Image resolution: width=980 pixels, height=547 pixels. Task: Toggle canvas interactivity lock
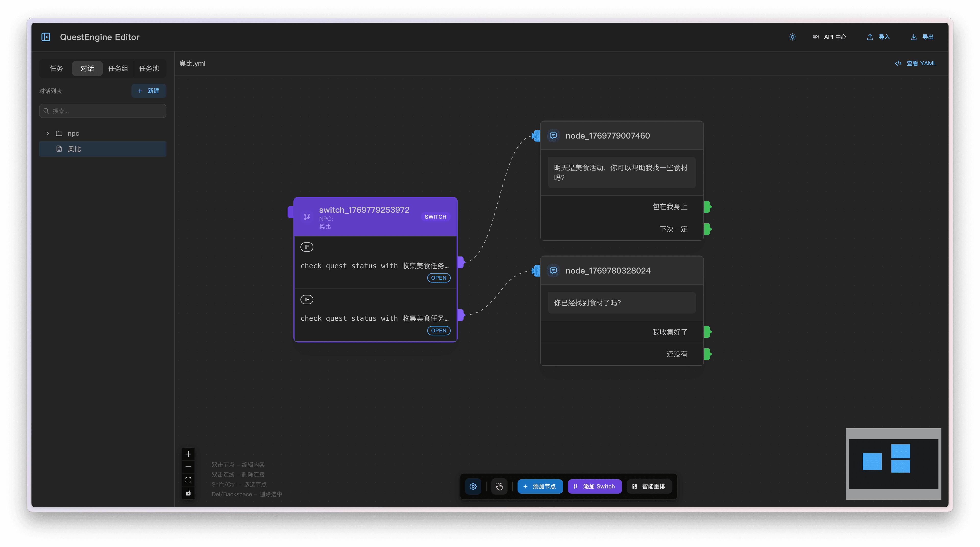(188, 493)
